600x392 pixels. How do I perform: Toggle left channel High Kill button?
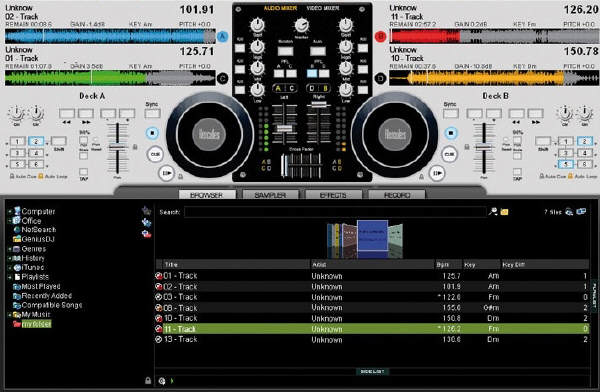[x=240, y=48]
